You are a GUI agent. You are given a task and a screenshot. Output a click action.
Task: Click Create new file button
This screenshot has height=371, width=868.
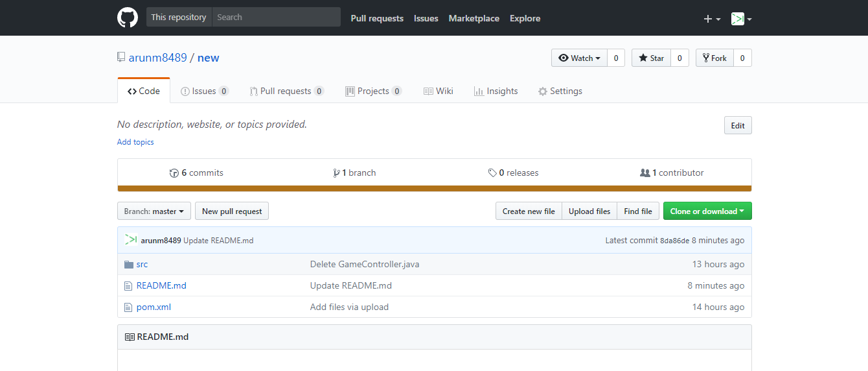529,211
